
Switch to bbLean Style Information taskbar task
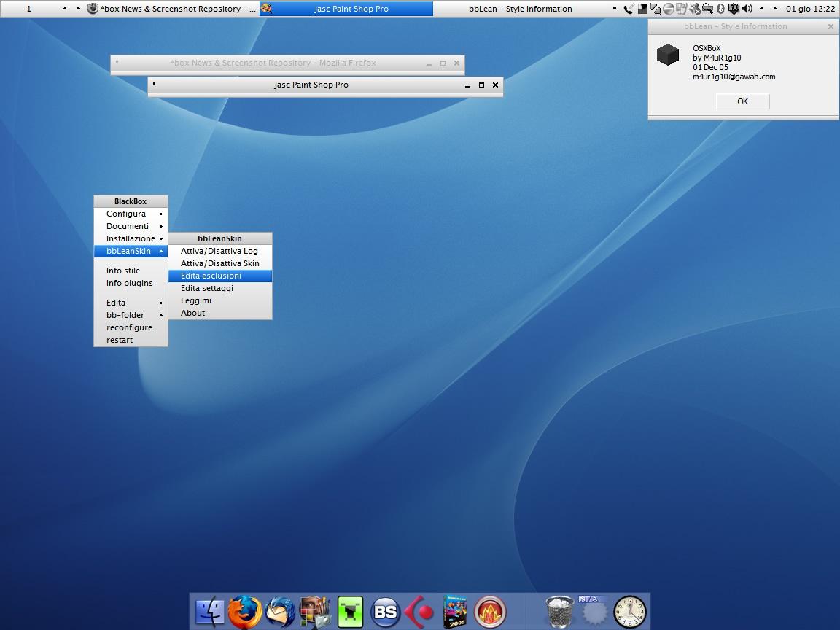pyautogui.click(x=520, y=9)
